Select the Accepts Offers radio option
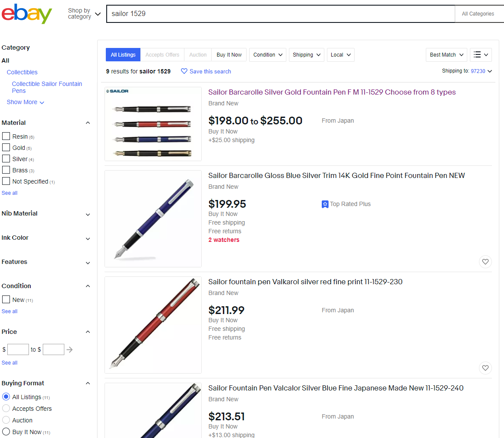This screenshot has height=438, width=504. point(6,409)
